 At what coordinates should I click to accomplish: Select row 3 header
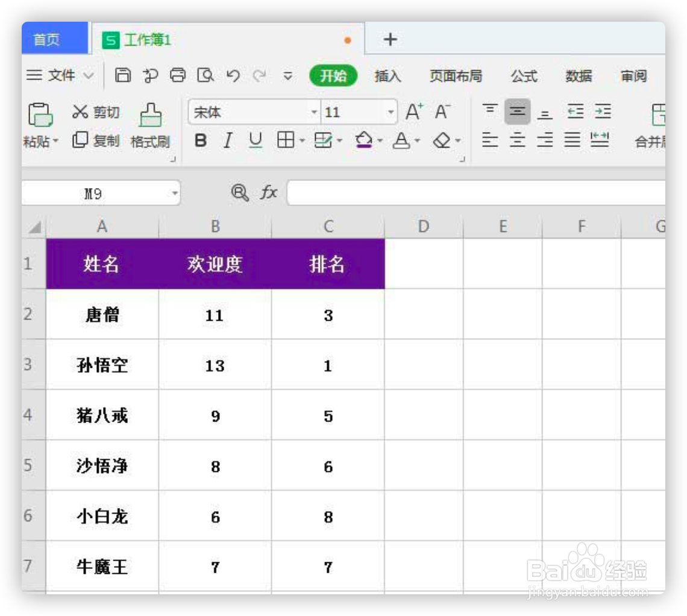34,364
